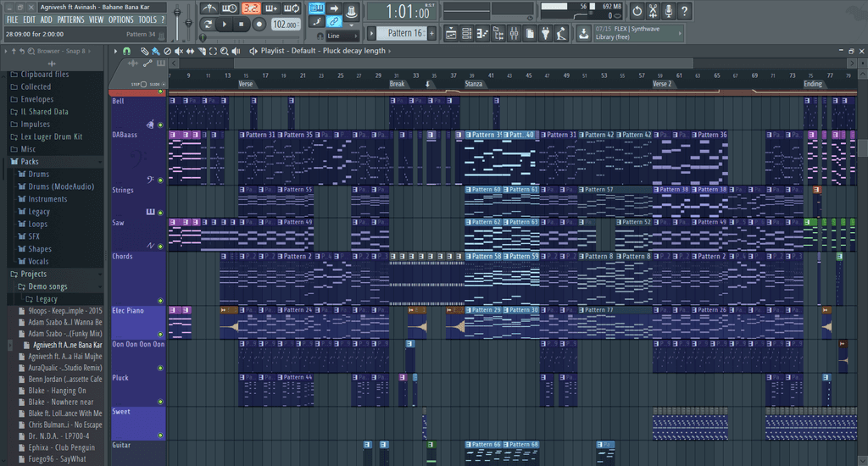Select the playlist slip tool
Screen dimensions: 868x466
(x=191, y=51)
